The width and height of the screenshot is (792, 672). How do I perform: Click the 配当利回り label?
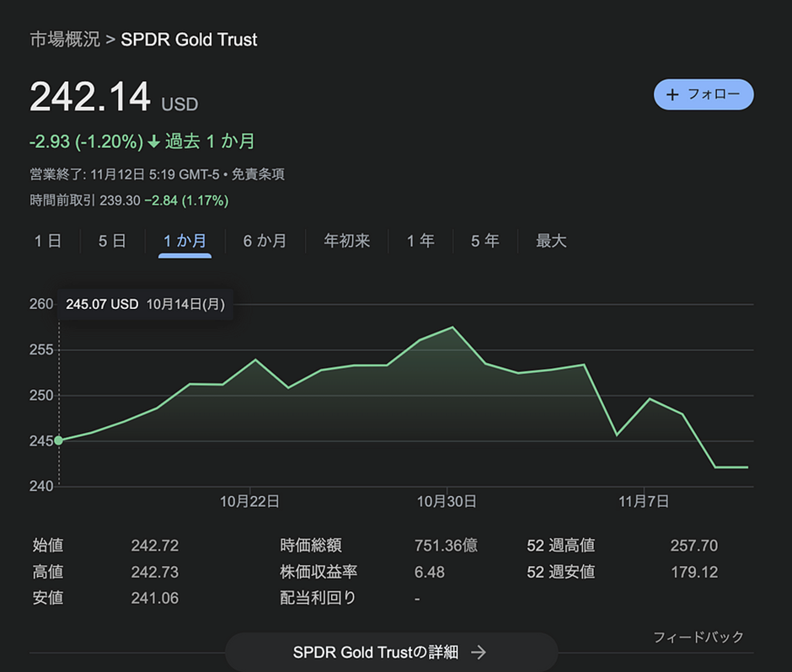point(318,598)
